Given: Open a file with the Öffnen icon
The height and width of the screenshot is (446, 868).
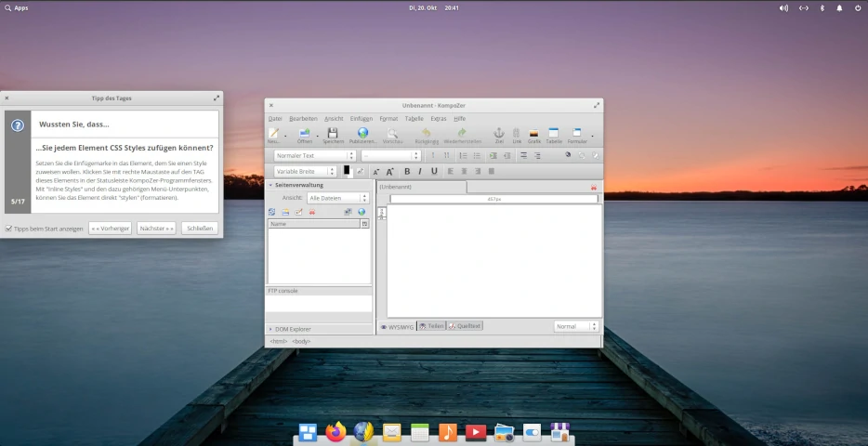Looking at the screenshot, I should pos(305,133).
